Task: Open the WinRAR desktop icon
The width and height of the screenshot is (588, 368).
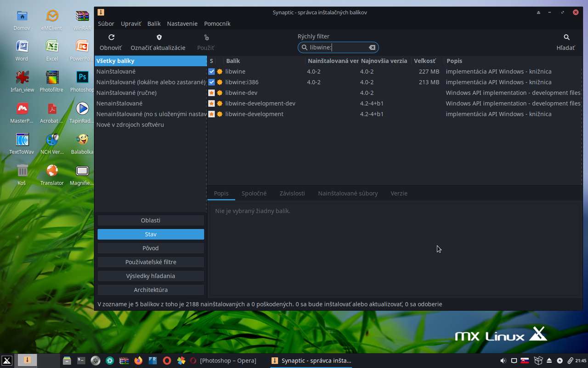Action: 82,20
